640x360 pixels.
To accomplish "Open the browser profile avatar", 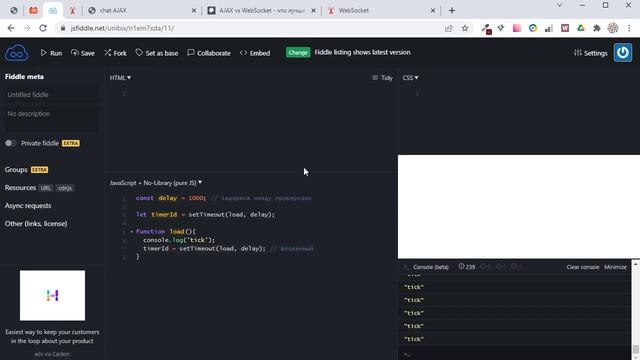I will pos(613,28).
